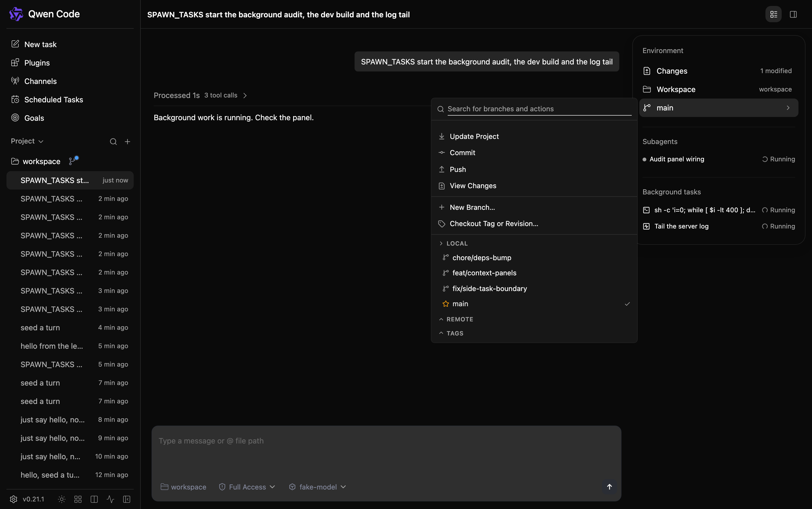This screenshot has height=509, width=812.
Task: Toggle the right side panel icon in header
Action: pyautogui.click(x=793, y=14)
